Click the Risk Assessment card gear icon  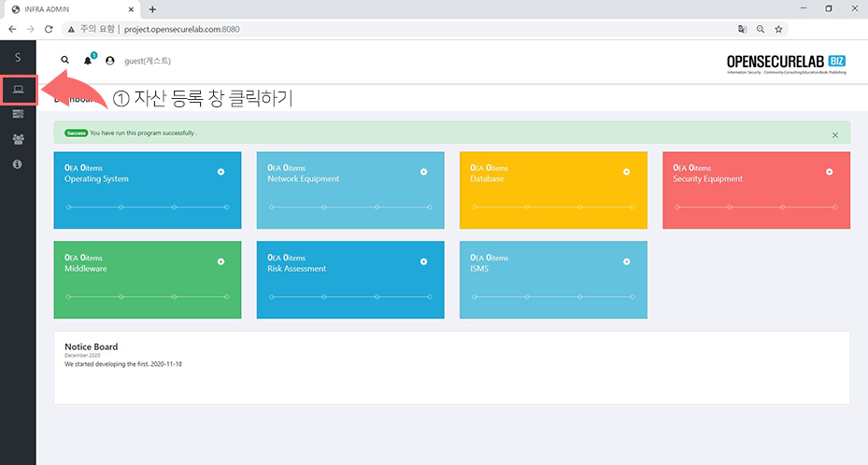(423, 261)
